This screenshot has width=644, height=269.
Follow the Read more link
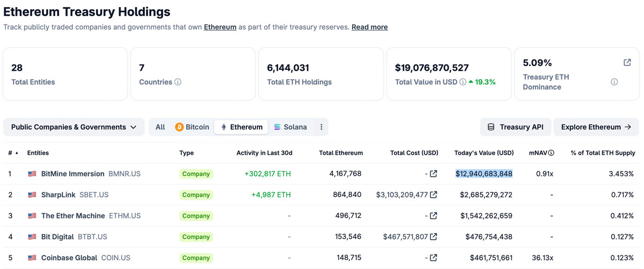(369, 27)
